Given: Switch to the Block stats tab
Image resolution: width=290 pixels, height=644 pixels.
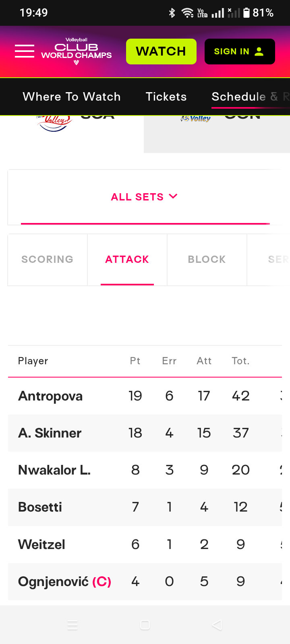Looking at the screenshot, I should (x=207, y=260).
